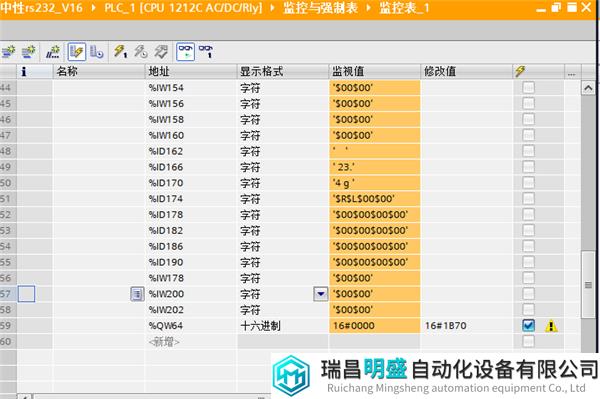Click the 修改值 column header
Screen dimensions: 600x399
pos(467,72)
